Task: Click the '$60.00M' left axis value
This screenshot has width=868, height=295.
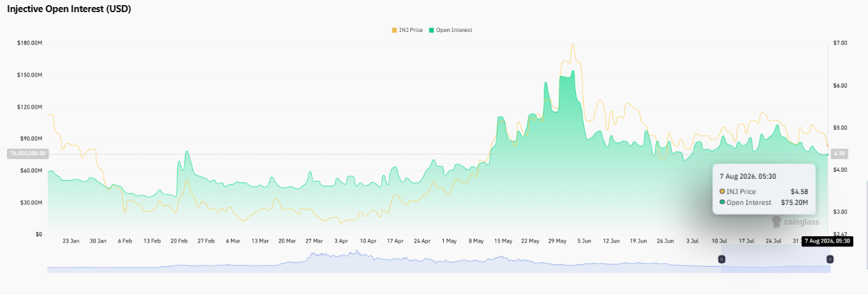Action: (x=31, y=170)
